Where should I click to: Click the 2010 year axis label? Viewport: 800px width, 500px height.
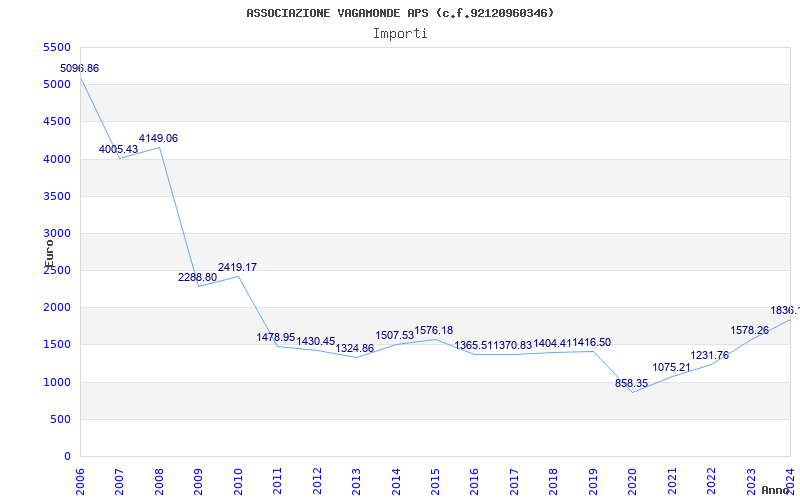point(238,481)
